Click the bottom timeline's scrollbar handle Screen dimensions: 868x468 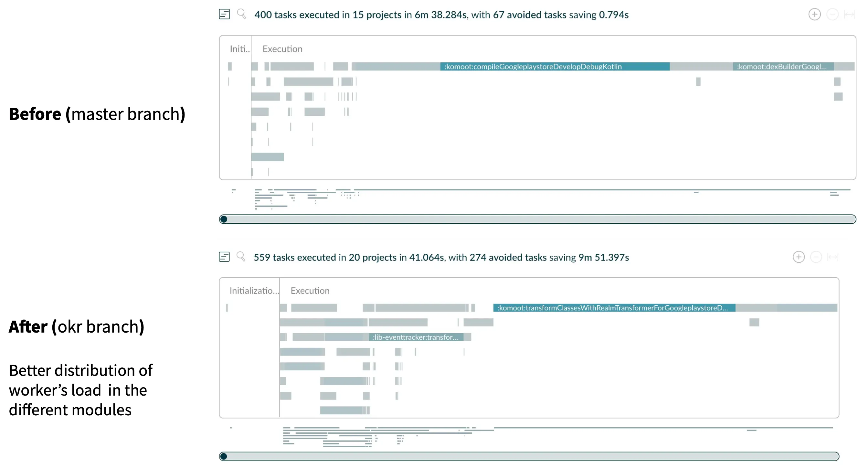223,457
